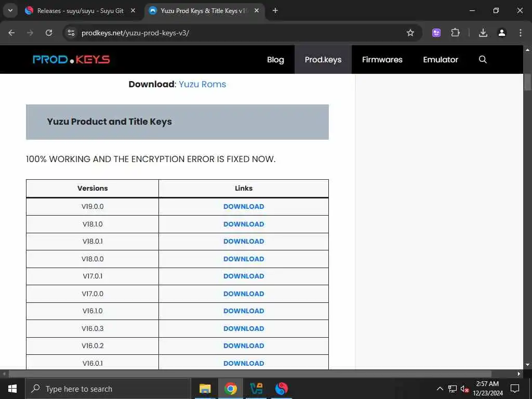Image resolution: width=532 pixels, height=399 pixels.
Task: Show Chrome downloads
Action: coord(483,33)
